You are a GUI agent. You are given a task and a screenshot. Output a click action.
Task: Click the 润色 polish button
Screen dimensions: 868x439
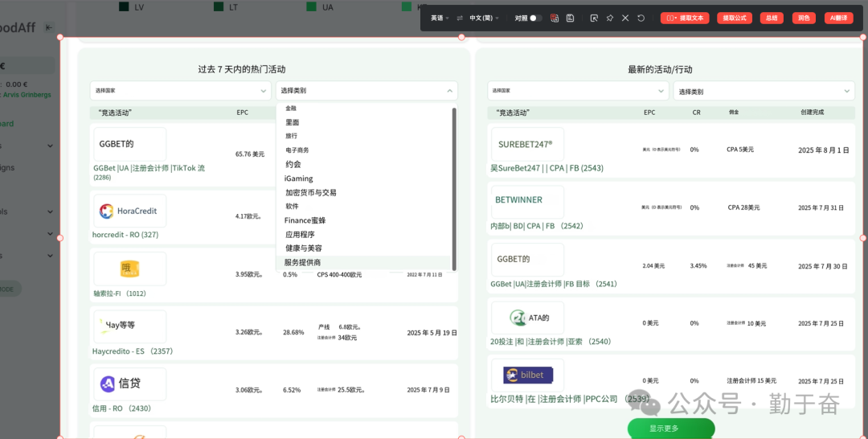click(x=804, y=18)
